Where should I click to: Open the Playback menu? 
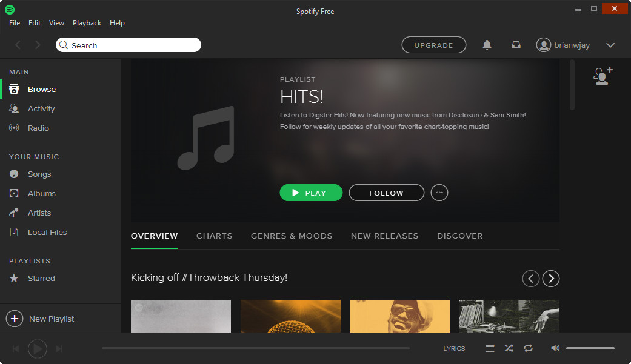point(87,23)
